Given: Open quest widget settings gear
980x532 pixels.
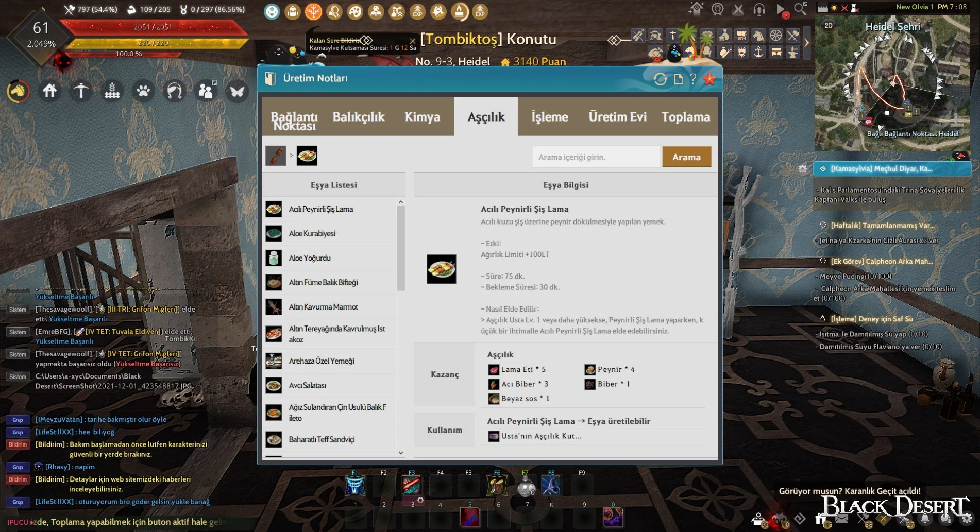Looking at the screenshot, I should pyautogui.click(x=802, y=168).
